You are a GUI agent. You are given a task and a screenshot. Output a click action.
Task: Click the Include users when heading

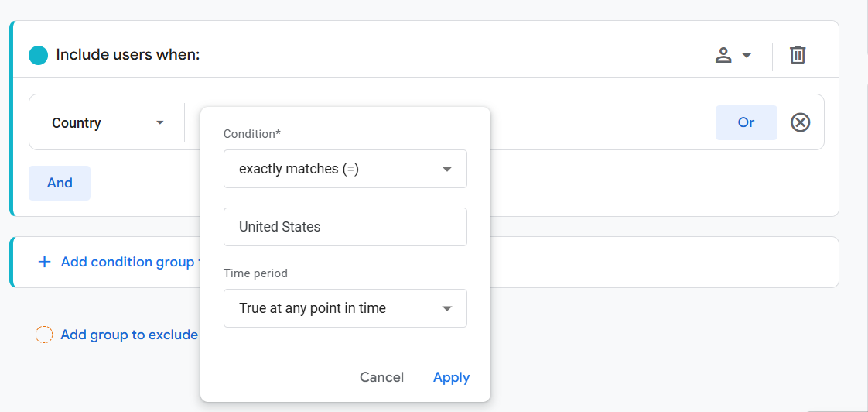click(128, 55)
